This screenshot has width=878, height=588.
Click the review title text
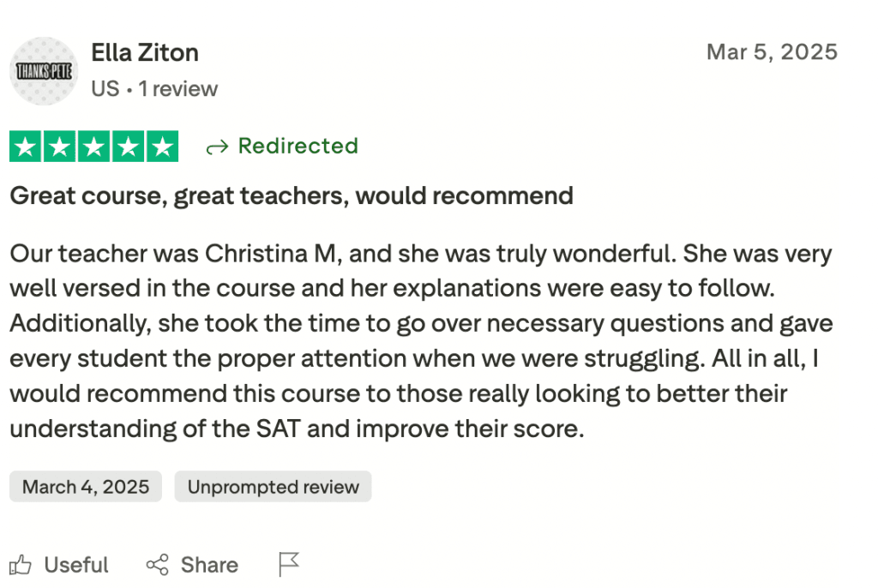[x=291, y=195]
